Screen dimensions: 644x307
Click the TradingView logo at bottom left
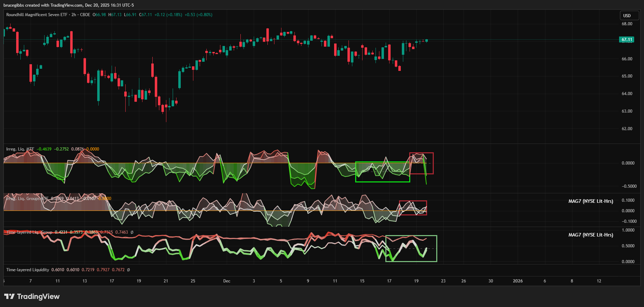(x=32, y=296)
